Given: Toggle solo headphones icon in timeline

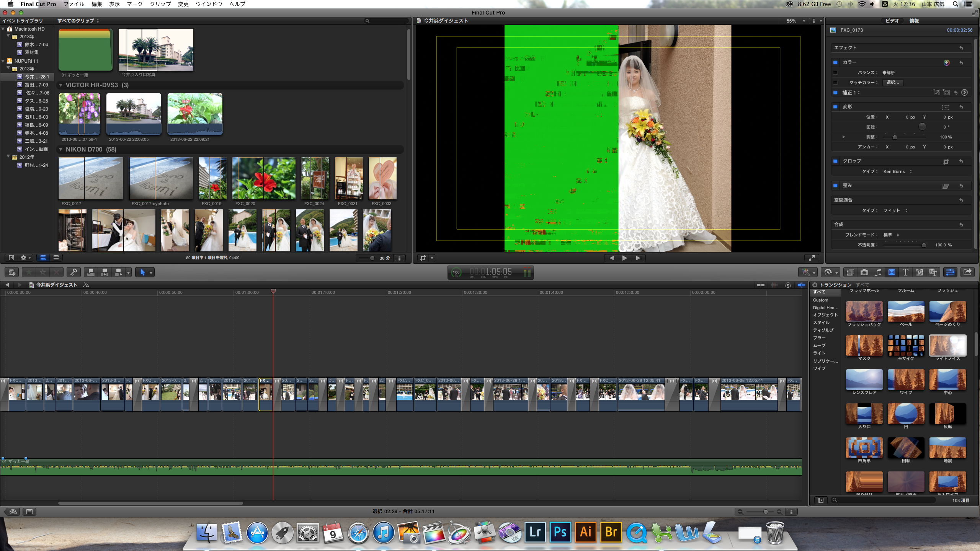Looking at the screenshot, I should [x=788, y=285].
